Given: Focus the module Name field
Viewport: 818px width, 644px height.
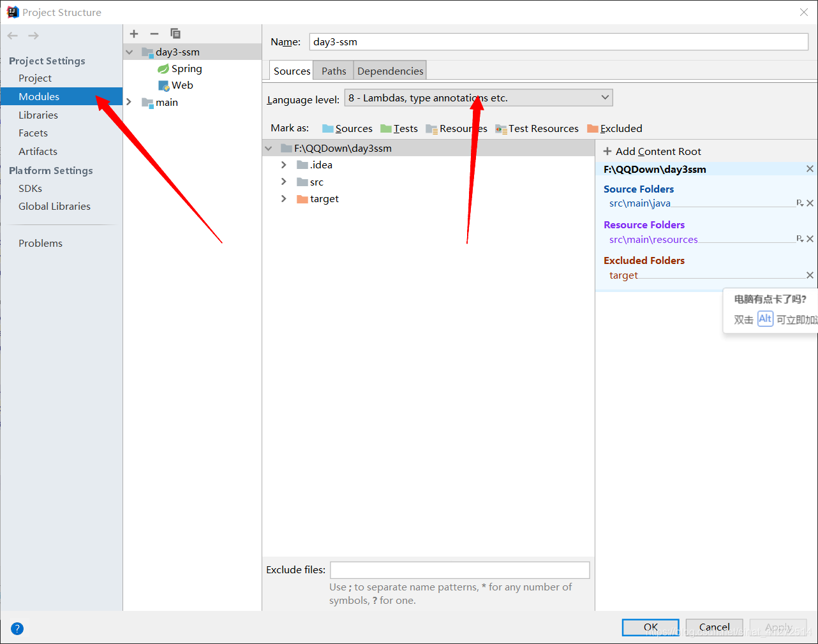Looking at the screenshot, I should coord(559,42).
